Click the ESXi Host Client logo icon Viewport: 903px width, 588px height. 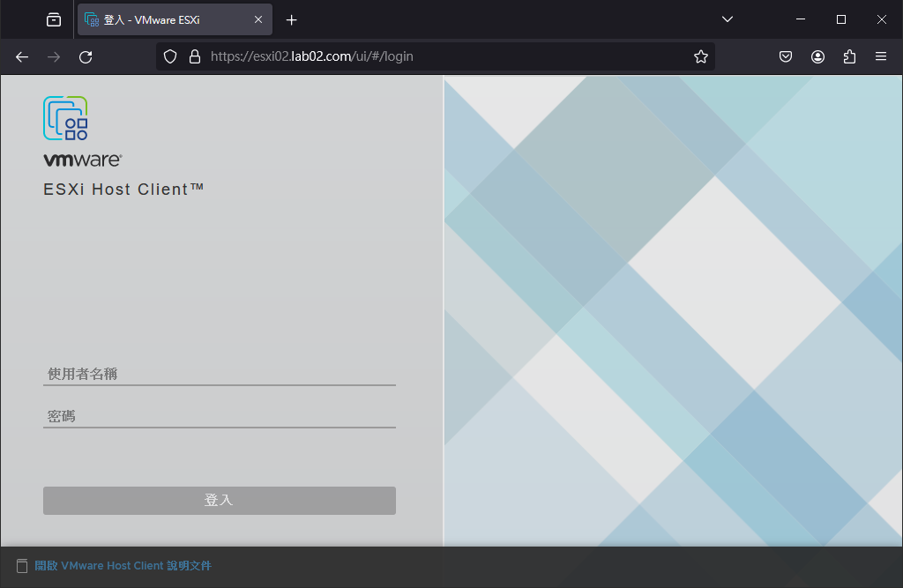click(65, 118)
